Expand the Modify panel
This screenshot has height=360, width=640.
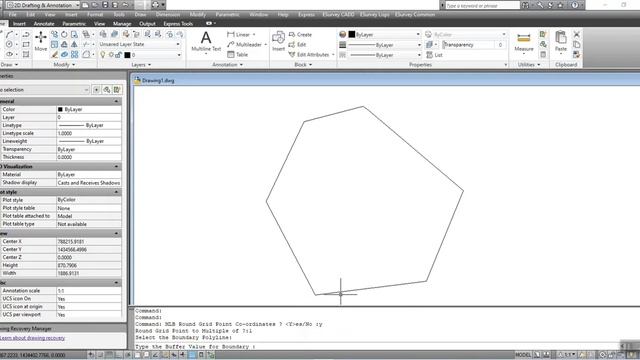[64, 64]
